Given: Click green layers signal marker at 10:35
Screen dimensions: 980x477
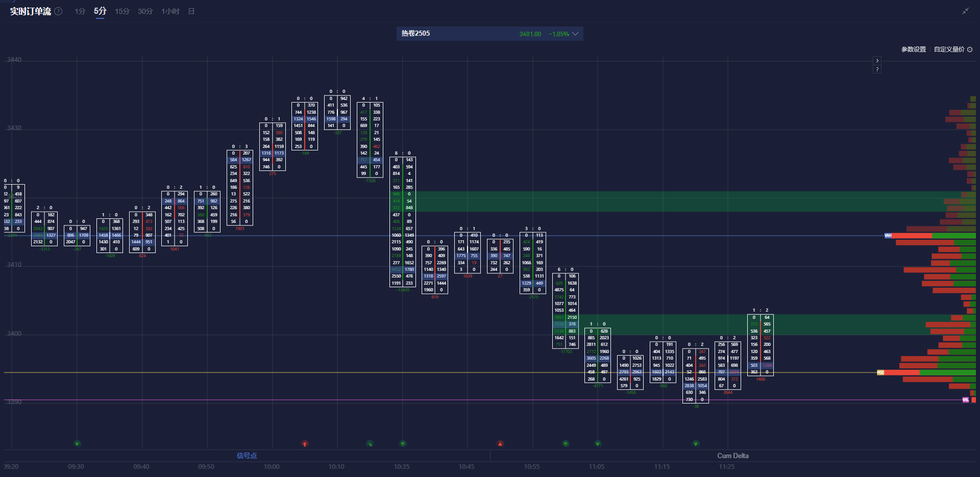Looking at the screenshot, I should pos(403,444).
